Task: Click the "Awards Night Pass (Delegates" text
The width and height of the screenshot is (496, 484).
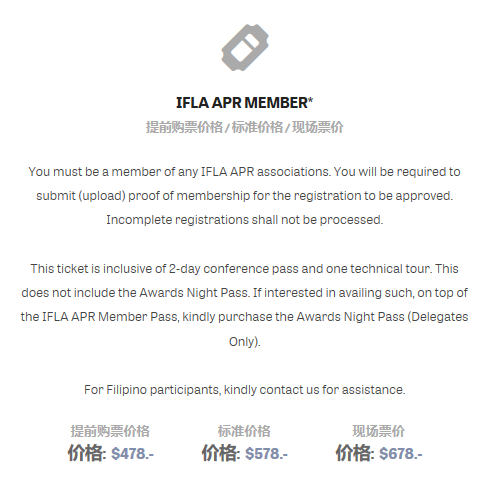Action: point(382,317)
